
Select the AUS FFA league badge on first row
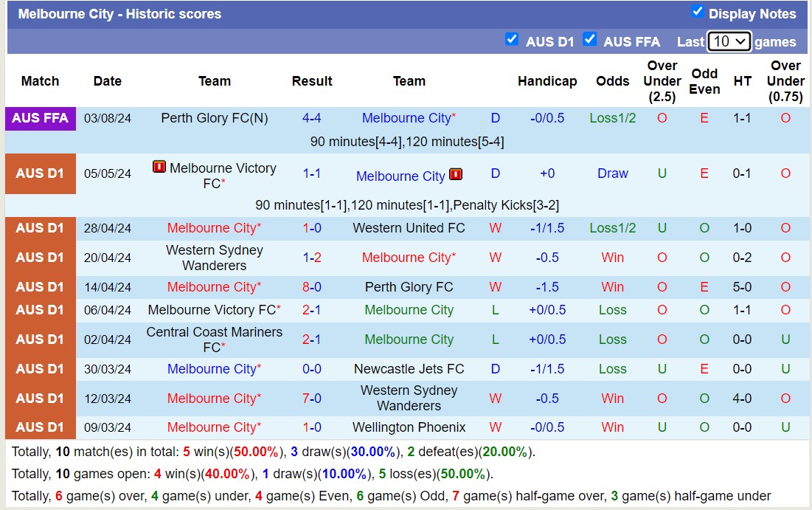click(x=40, y=117)
